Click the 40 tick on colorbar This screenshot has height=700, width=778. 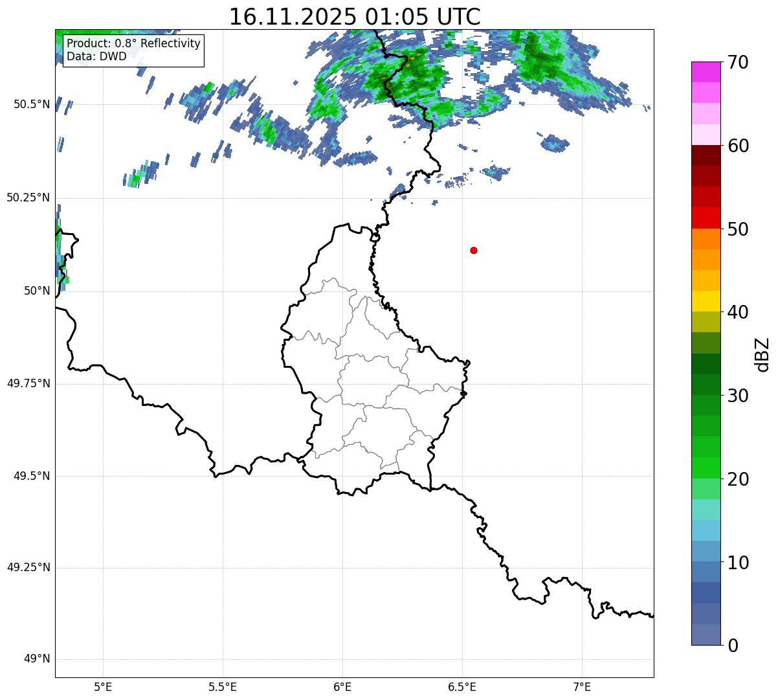(738, 312)
